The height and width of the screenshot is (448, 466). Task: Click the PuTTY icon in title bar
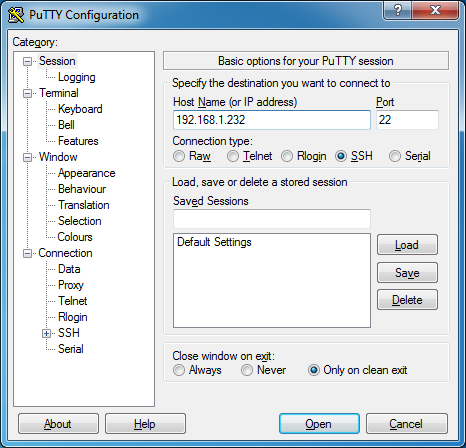tap(16, 15)
